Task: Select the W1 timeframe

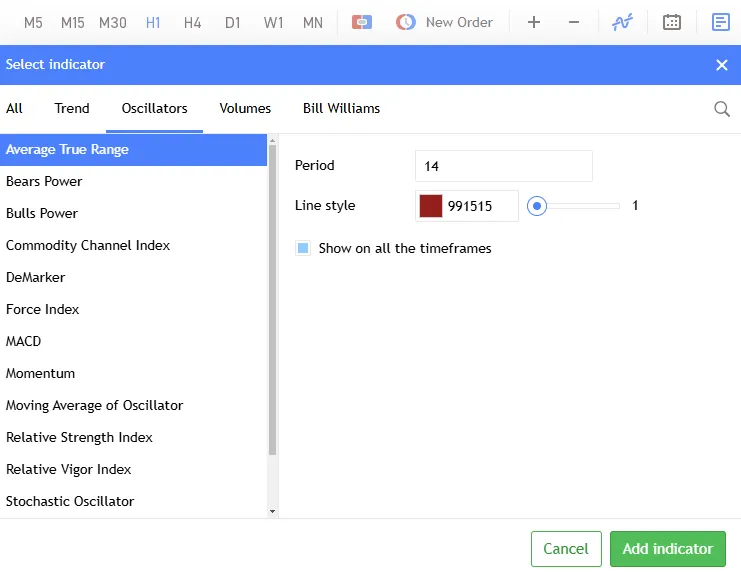Action: pos(273,23)
